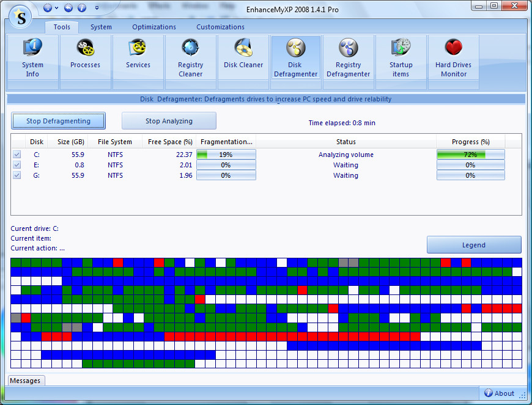The height and width of the screenshot is (405, 532).
Task: Uncheck the C: drive checkbox
Action: [x=17, y=155]
